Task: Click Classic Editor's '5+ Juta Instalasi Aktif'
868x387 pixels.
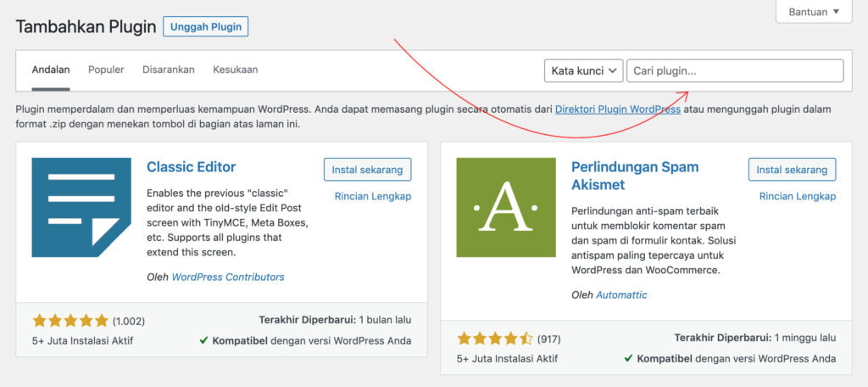Action: coord(82,340)
